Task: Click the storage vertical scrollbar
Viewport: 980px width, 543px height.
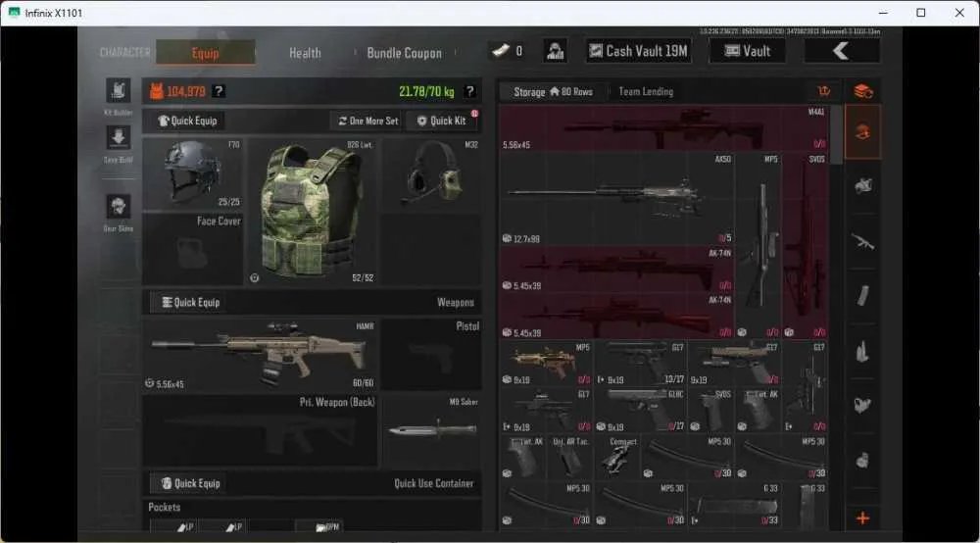Action: point(838,135)
